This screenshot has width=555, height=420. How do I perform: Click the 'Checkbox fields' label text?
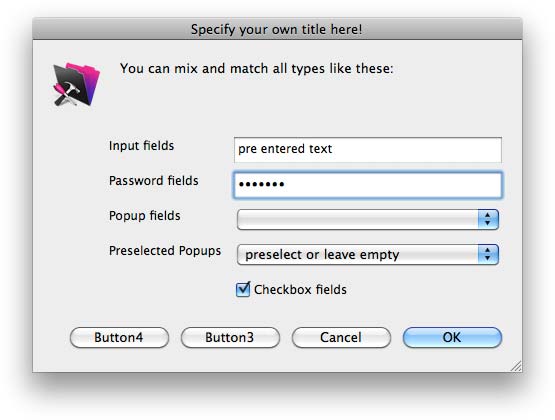click(300, 290)
